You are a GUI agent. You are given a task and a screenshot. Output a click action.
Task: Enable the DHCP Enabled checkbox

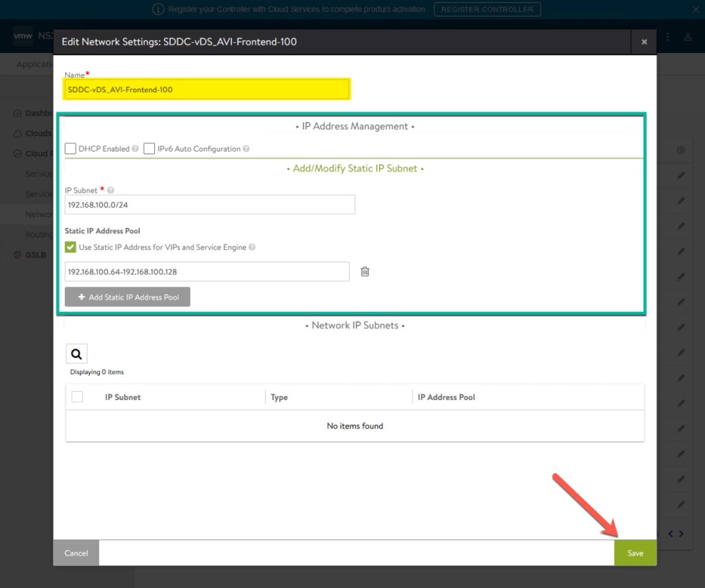(70, 149)
